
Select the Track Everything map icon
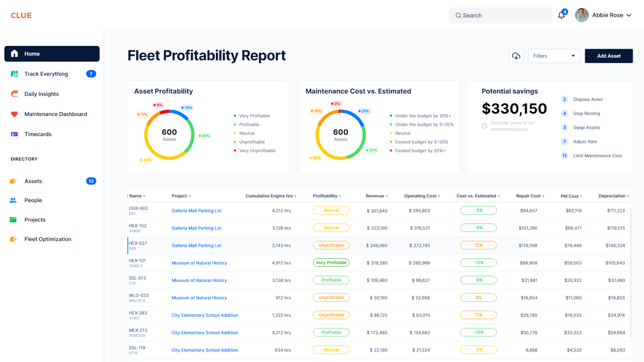coord(13,74)
